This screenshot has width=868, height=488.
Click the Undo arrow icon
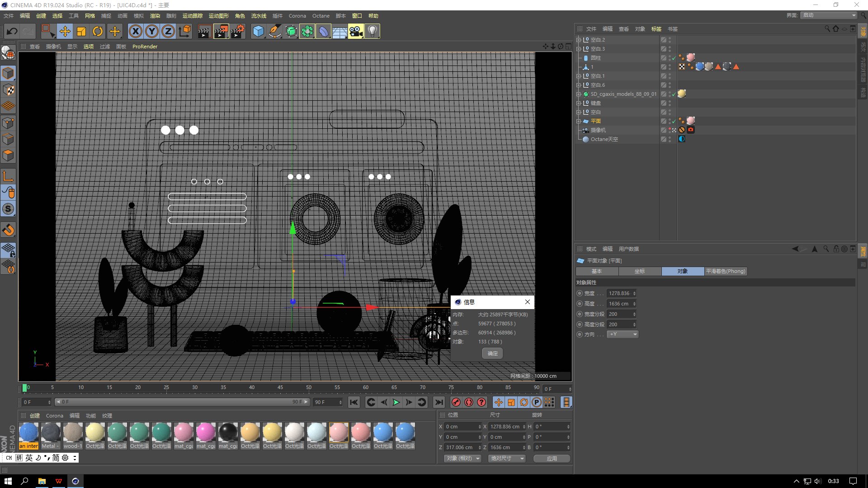[x=12, y=31]
